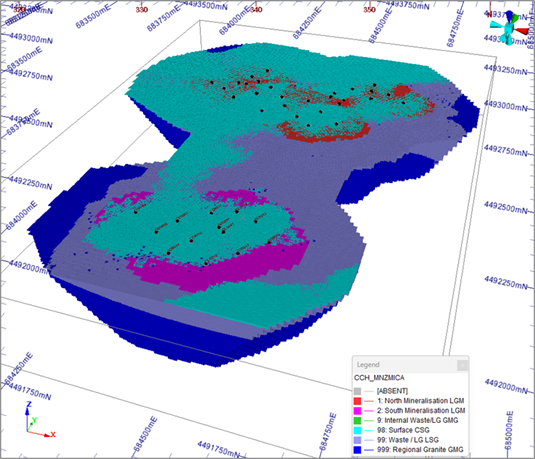535x459 pixels.
Task: Click the green Internal Waste/LG GMG swatch
Action: click(x=357, y=421)
